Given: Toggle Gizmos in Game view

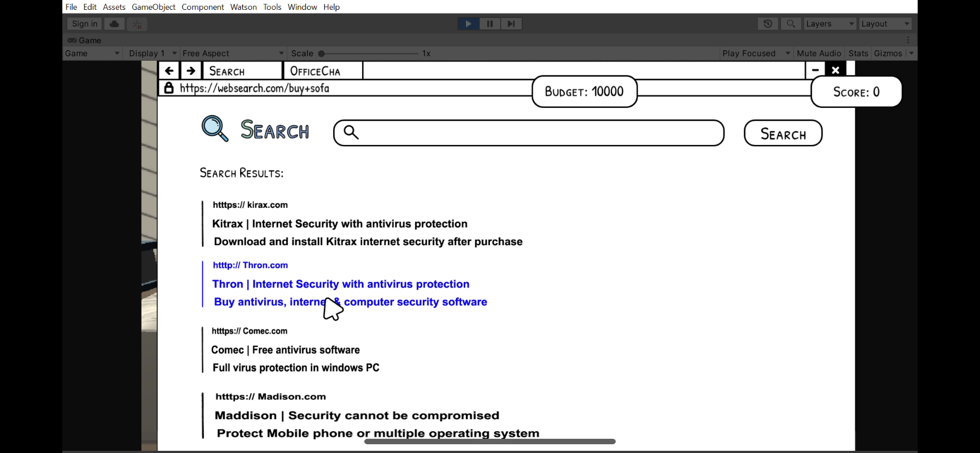Looking at the screenshot, I should (888, 53).
